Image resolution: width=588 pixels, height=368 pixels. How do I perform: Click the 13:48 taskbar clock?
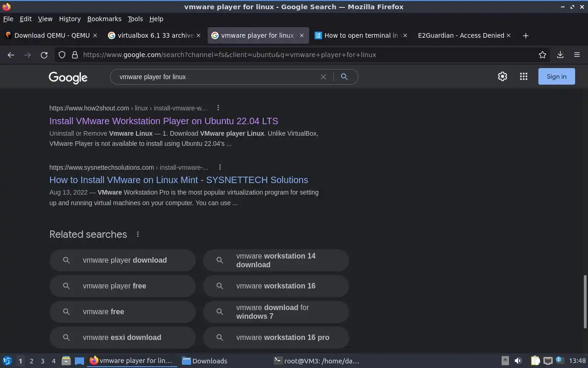pyautogui.click(x=577, y=361)
